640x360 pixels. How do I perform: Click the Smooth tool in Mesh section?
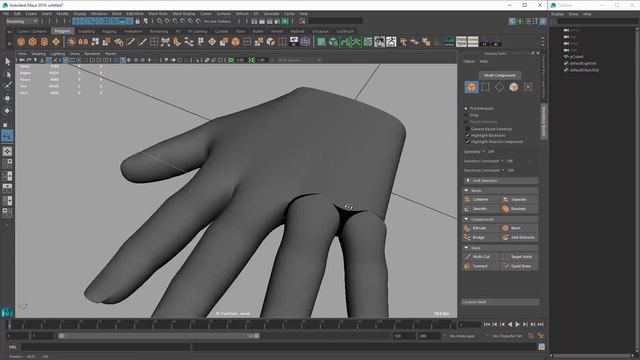(481, 209)
